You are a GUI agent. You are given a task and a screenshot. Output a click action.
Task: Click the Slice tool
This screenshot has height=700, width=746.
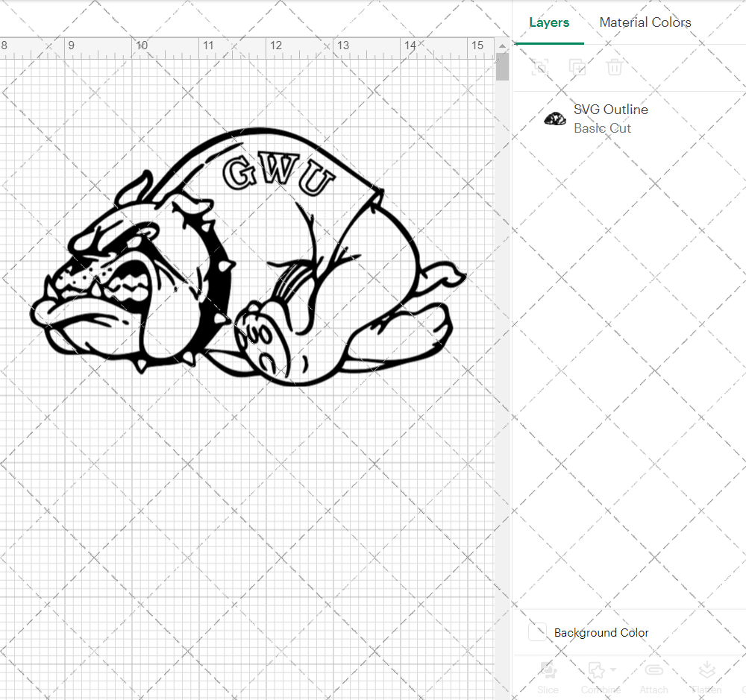(548, 677)
